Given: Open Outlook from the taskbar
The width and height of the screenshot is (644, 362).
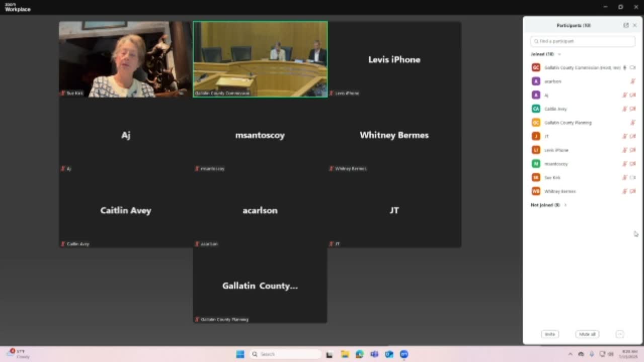Looking at the screenshot, I should coord(389,354).
